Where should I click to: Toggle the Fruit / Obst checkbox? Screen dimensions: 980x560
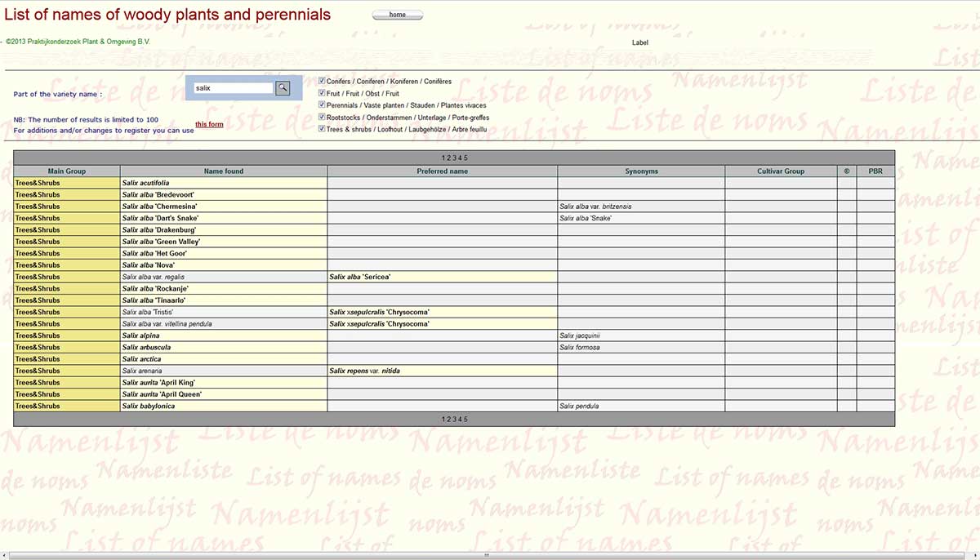click(x=322, y=93)
